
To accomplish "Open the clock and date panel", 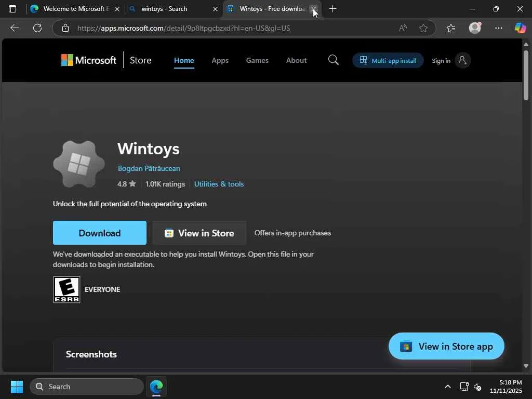I will (506, 387).
